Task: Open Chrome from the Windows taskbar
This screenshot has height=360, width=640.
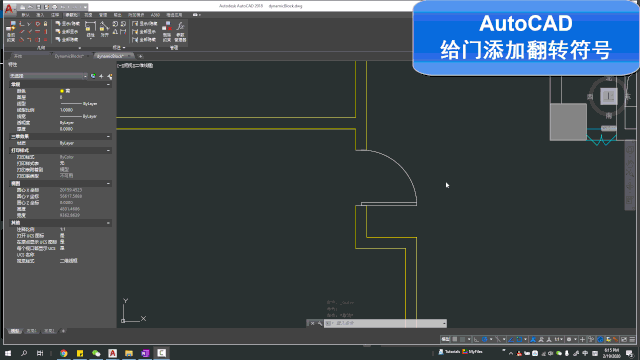Action: (64, 353)
